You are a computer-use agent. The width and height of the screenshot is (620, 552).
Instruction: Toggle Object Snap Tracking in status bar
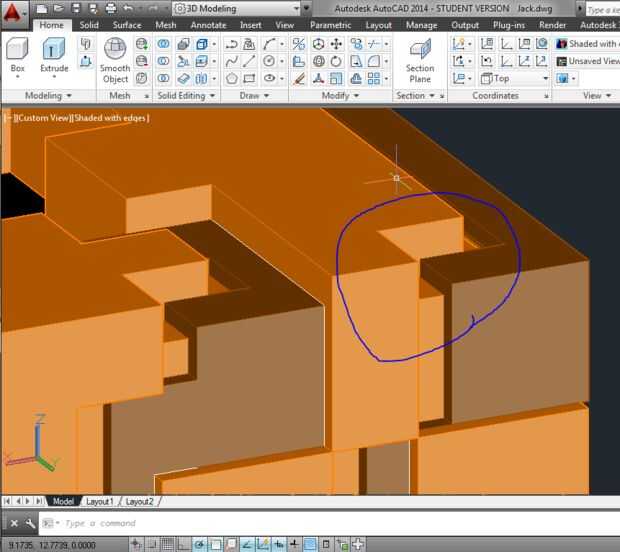click(247, 544)
